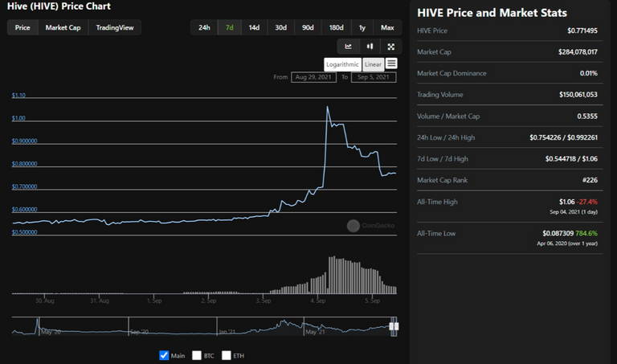
Task: Click the $1.10 axis label
Action: 18,96
